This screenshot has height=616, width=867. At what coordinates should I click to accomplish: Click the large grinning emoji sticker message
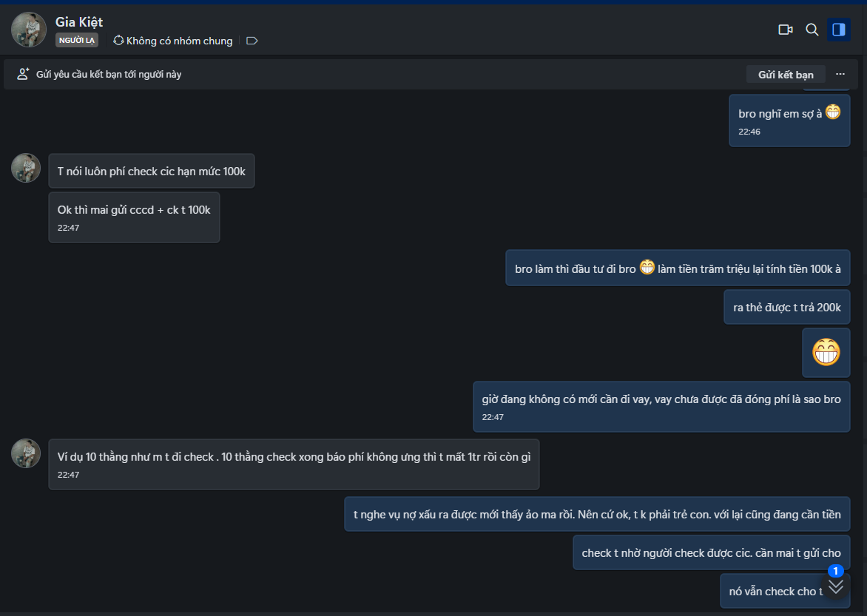[826, 352]
